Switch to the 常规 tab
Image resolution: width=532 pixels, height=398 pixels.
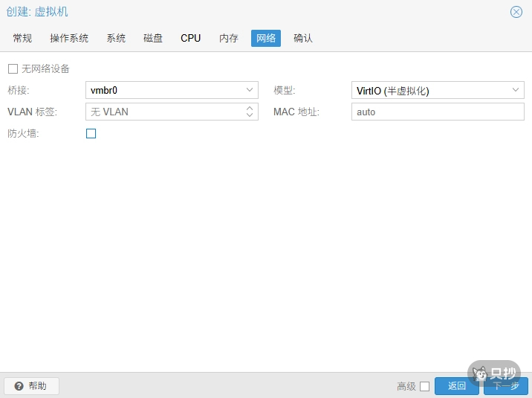[22, 38]
